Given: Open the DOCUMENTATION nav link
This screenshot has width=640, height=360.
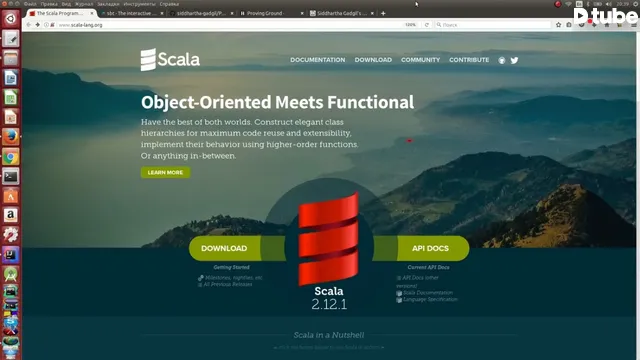Looking at the screenshot, I should point(318,60).
